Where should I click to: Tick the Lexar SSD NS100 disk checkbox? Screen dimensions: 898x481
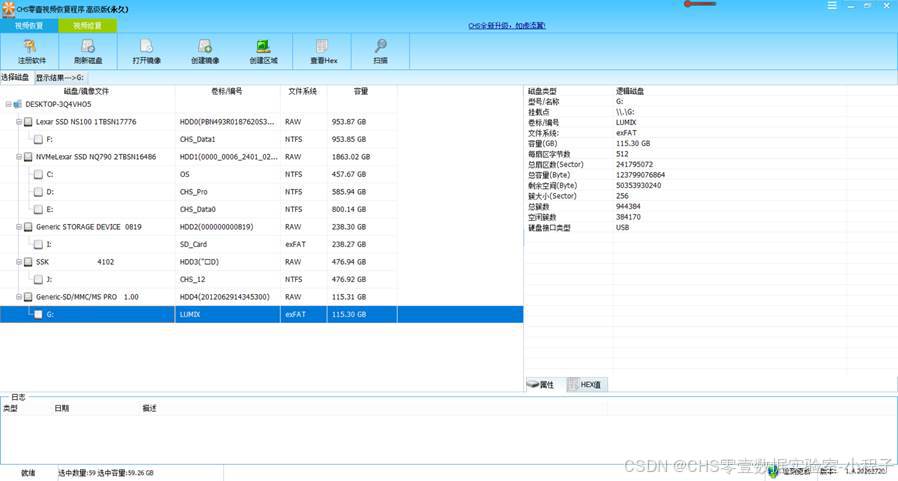tap(28, 122)
